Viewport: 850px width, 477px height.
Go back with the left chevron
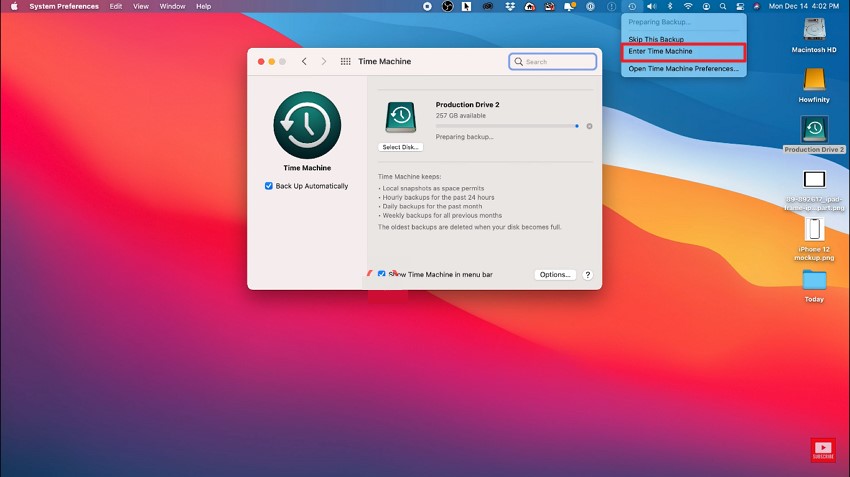(304, 62)
